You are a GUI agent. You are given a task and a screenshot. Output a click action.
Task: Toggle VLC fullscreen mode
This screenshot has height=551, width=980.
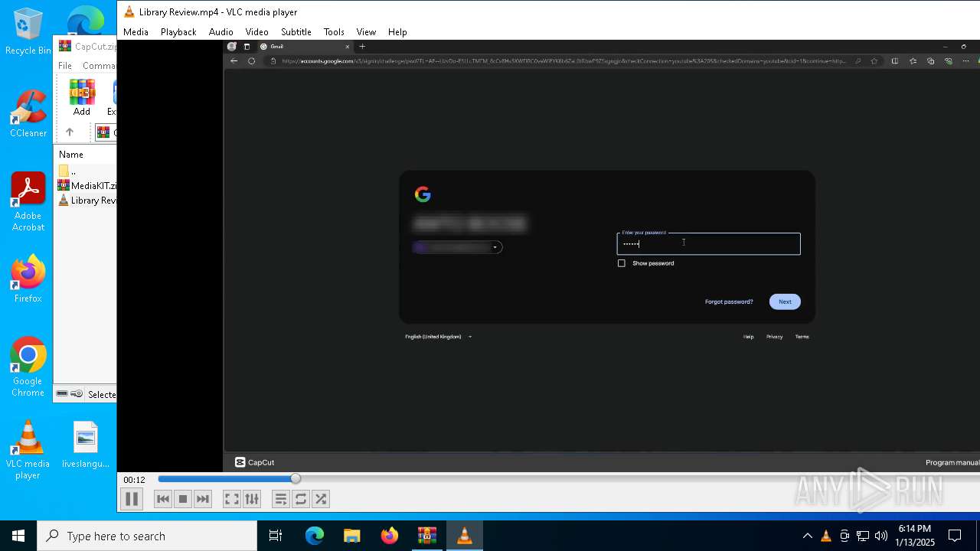pos(231,499)
